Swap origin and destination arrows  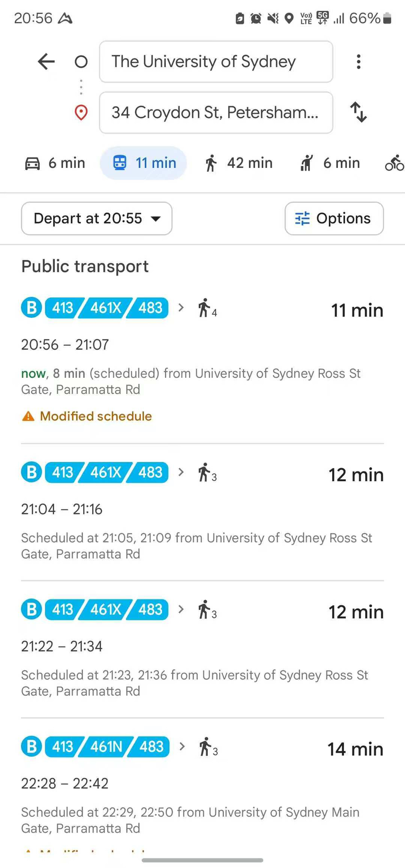pyautogui.click(x=359, y=112)
